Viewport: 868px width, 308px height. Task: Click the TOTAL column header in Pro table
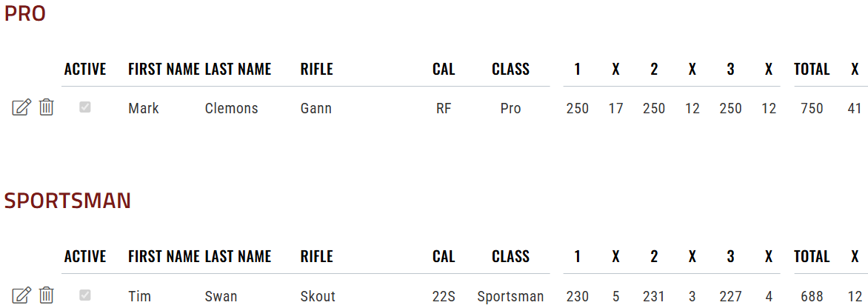[x=812, y=69]
